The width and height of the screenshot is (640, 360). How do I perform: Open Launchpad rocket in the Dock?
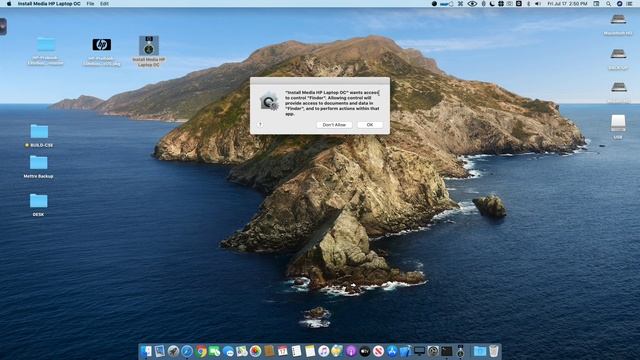tap(173, 351)
